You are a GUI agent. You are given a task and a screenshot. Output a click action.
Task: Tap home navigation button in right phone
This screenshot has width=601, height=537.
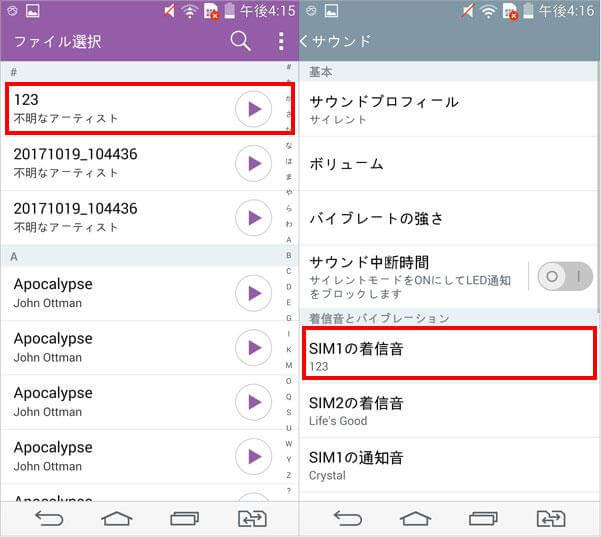(x=415, y=519)
